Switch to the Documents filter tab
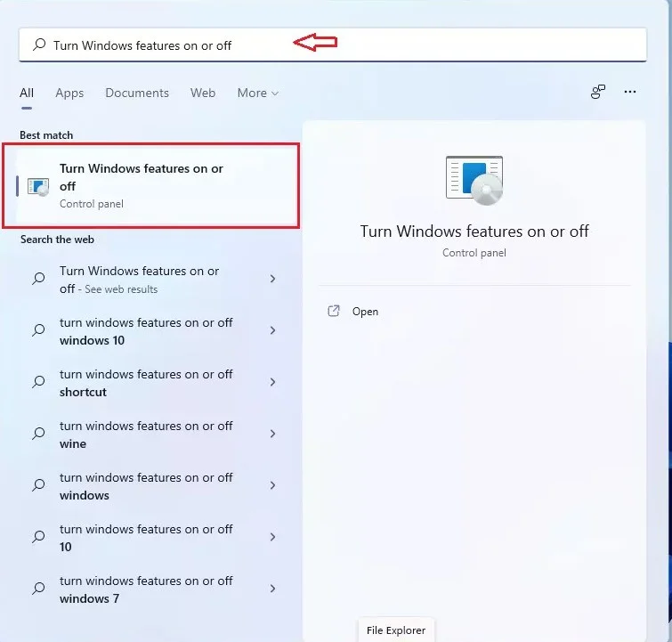The height and width of the screenshot is (642, 672). 137,93
